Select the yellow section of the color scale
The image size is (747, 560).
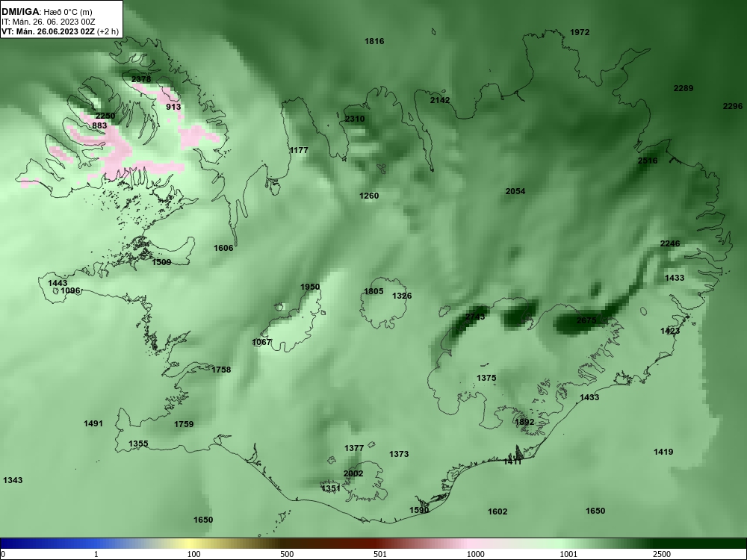pyautogui.click(x=190, y=544)
